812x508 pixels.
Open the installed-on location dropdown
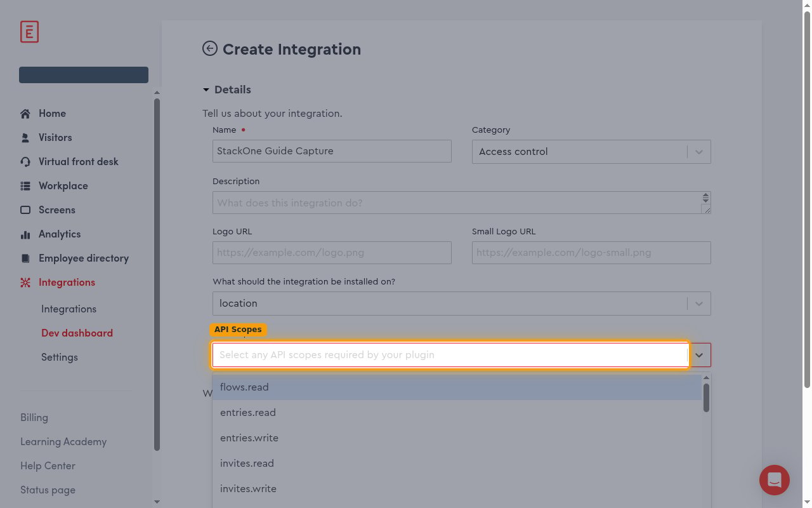(462, 304)
